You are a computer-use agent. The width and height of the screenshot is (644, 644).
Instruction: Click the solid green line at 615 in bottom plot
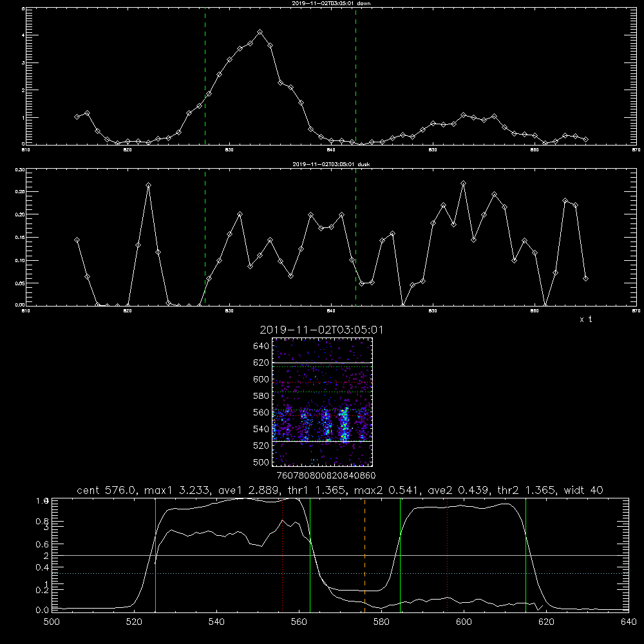click(526, 554)
